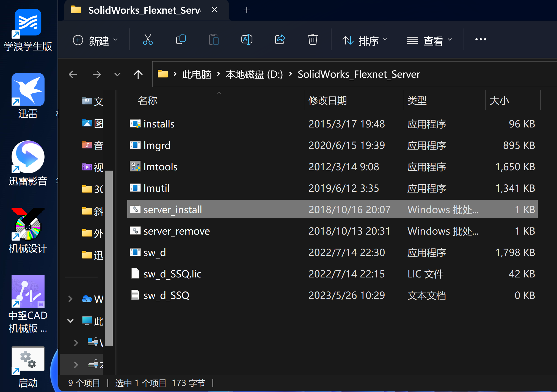The height and width of the screenshot is (392, 557).
Task: Open the 新建 new item menu
Action: click(95, 40)
